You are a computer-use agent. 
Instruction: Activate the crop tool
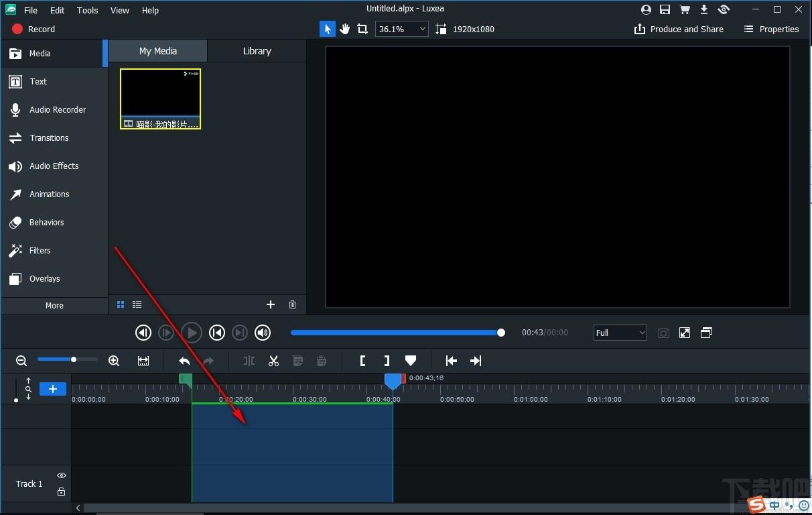tap(362, 29)
